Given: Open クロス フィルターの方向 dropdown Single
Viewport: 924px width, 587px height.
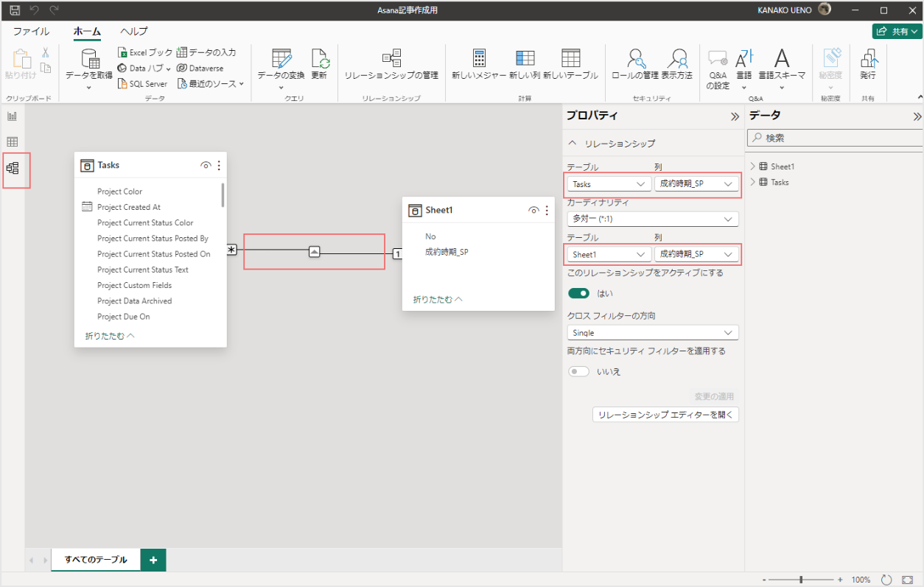Looking at the screenshot, I should (653, 333).
